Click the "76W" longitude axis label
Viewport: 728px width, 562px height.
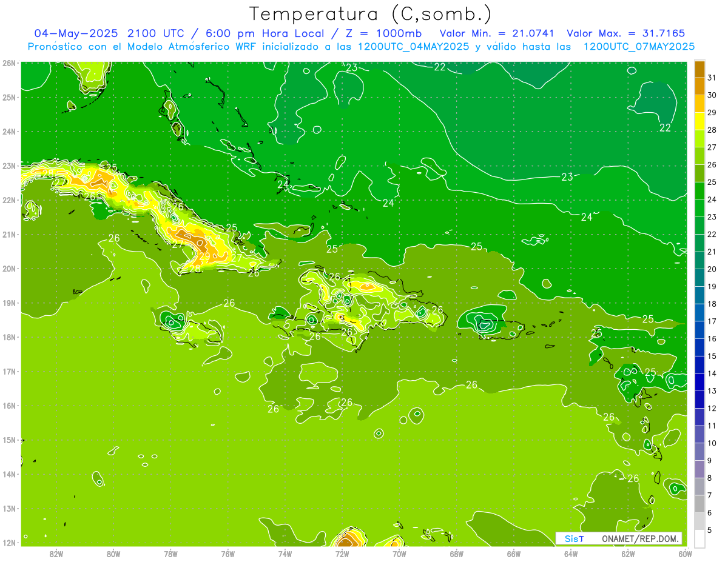point(227,554)
